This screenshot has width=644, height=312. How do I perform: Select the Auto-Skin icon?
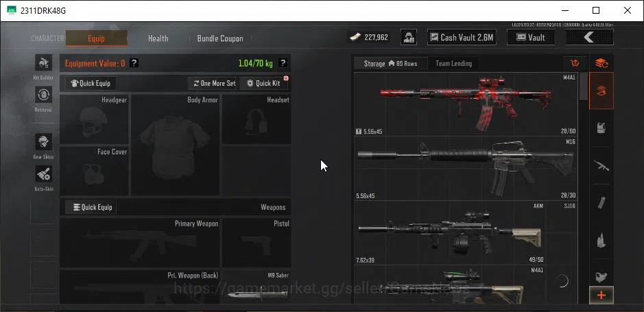point(43,174)
